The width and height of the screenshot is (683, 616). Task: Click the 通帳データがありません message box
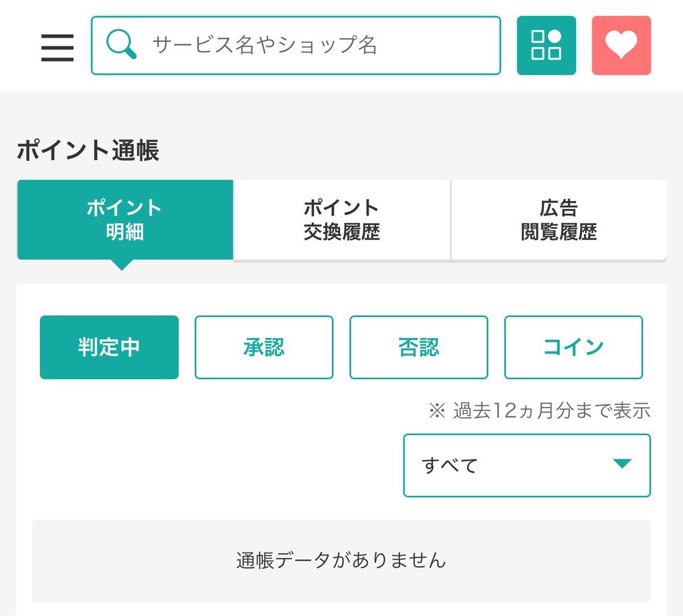pos(341,561)
